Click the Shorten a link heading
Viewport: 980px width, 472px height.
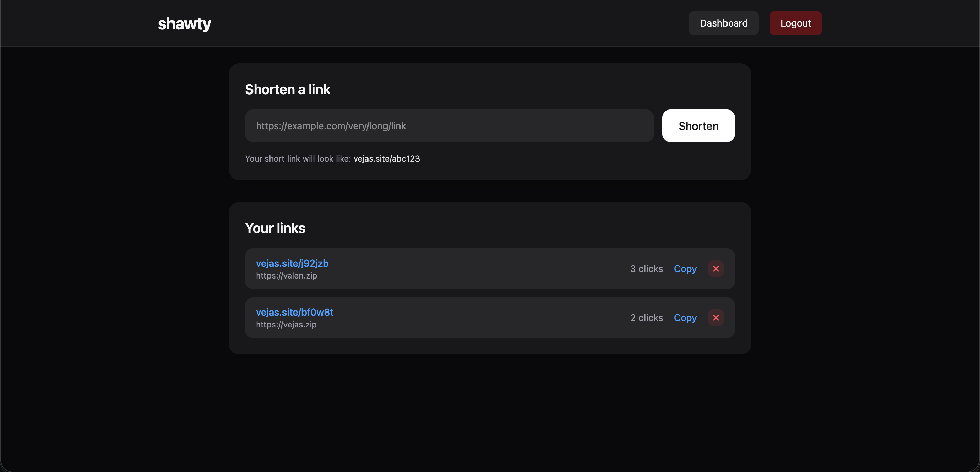coord(287,90)
